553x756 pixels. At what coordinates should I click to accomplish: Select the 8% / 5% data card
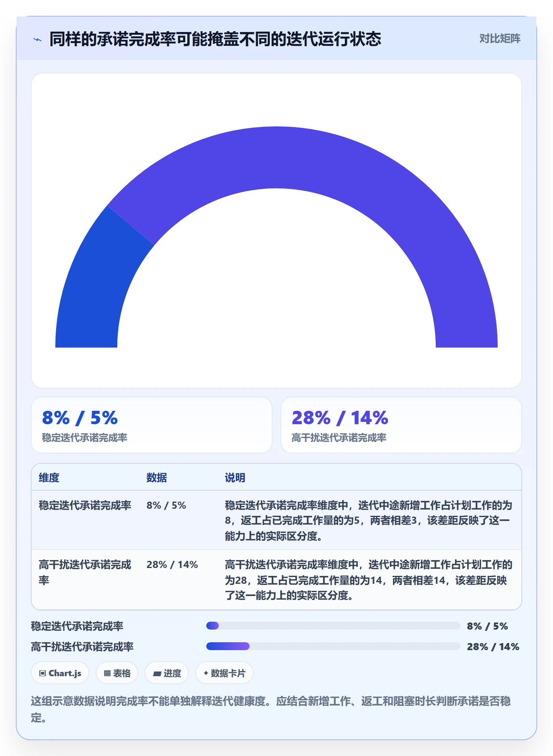coord(152,425)
